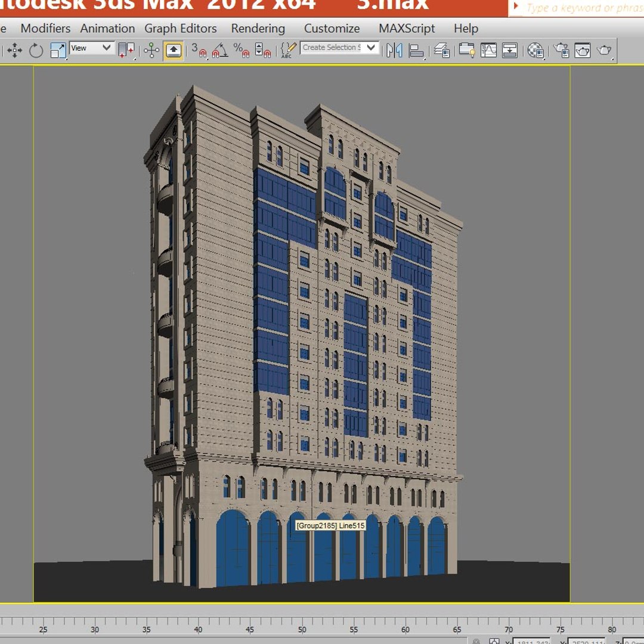Open Edit Named Selection Sets

pyautogui.click(x=289, y=51)
